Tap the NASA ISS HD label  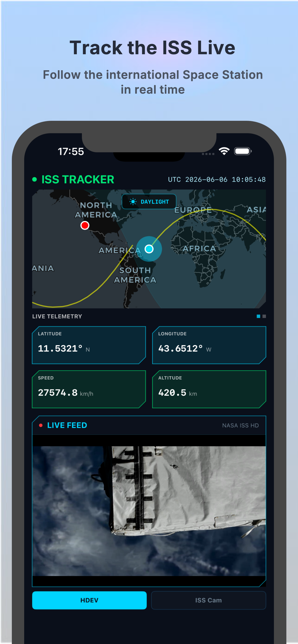click(240, 425)
